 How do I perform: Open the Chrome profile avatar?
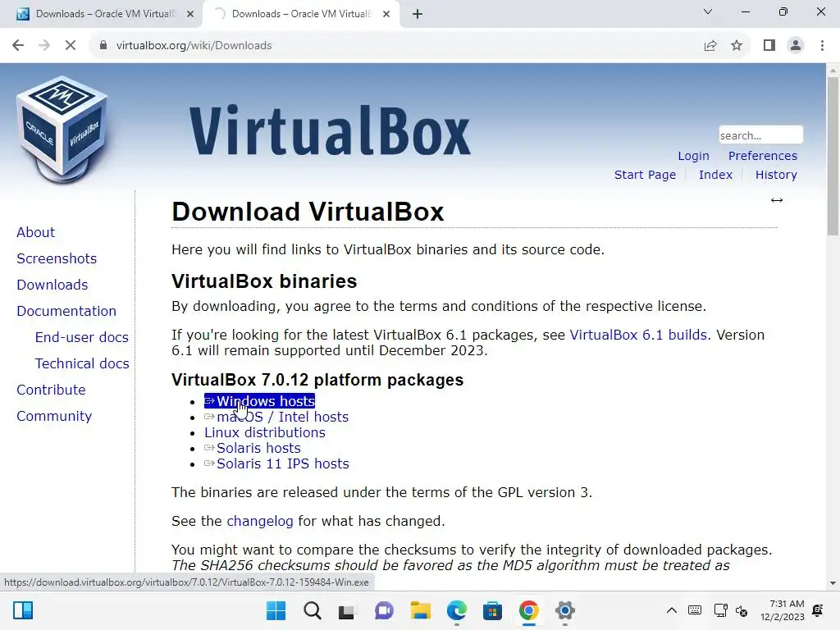click(796, 46)
